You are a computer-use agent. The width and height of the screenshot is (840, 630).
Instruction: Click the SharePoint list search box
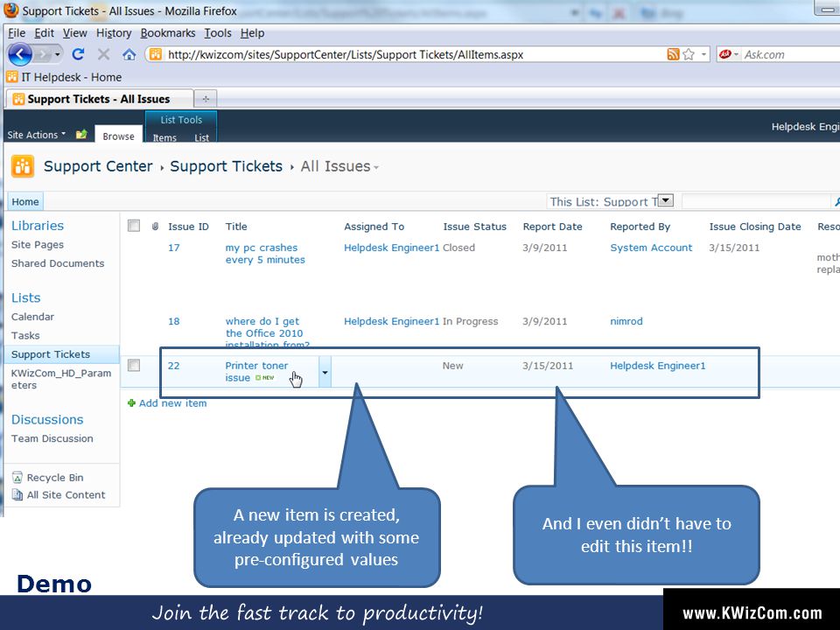click(x=756, y=201)
